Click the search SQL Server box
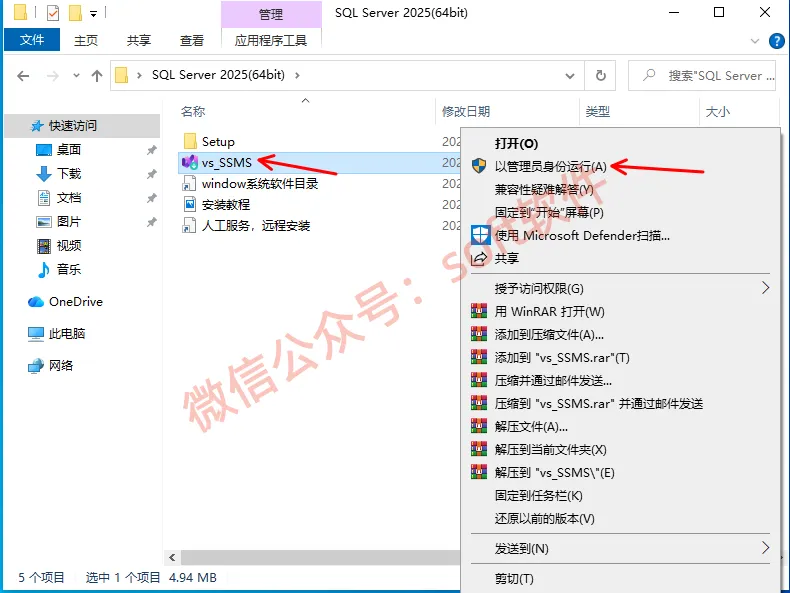The height and width of the screenshot is (593, 790). click(702, 76)
